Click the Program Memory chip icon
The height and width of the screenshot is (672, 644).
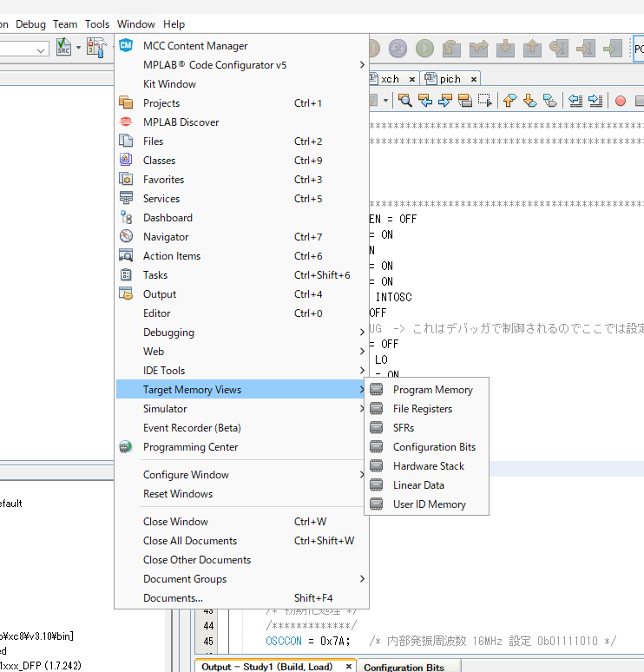376,390
